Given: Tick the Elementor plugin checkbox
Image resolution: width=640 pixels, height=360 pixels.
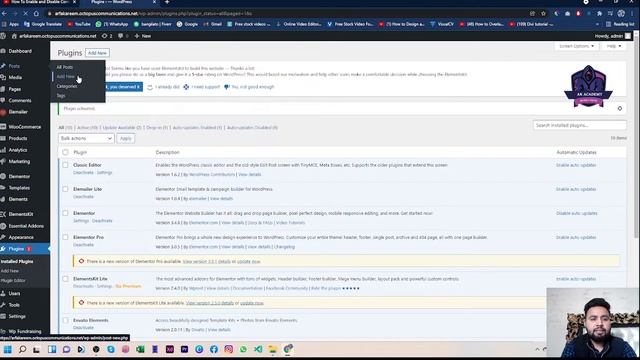Looking at the screenshot, I should [x=65, y=213].
